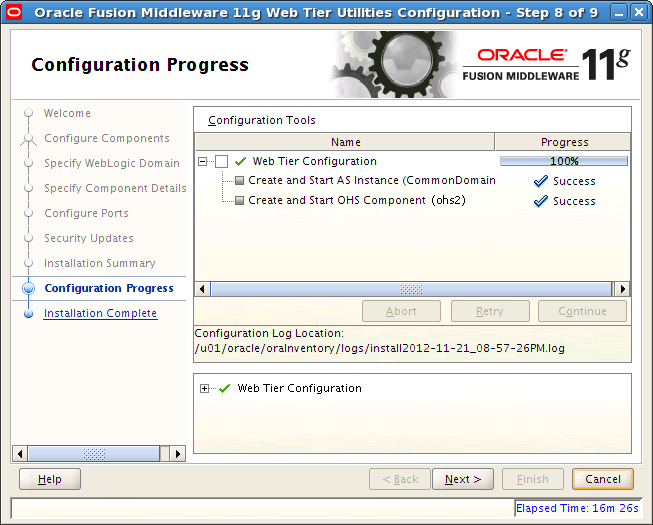The image size is (653, 525).
Task: Select the Configure Components step label
Action: [x=107, y=138]
